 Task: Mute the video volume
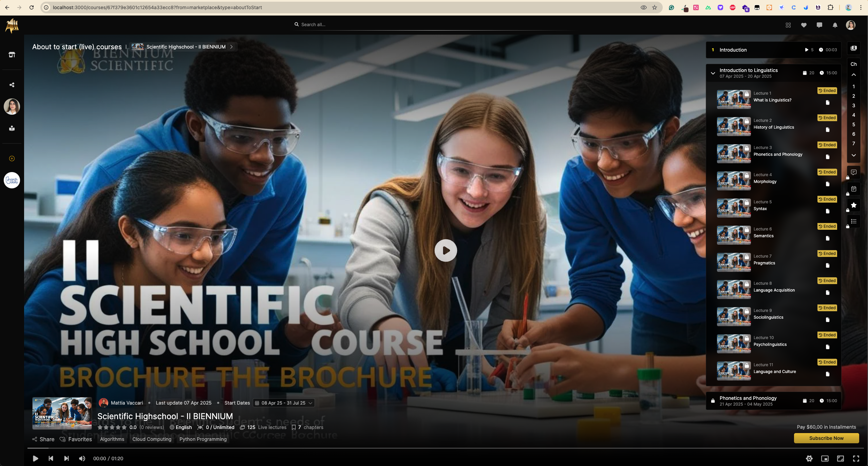tap(82, 459)
